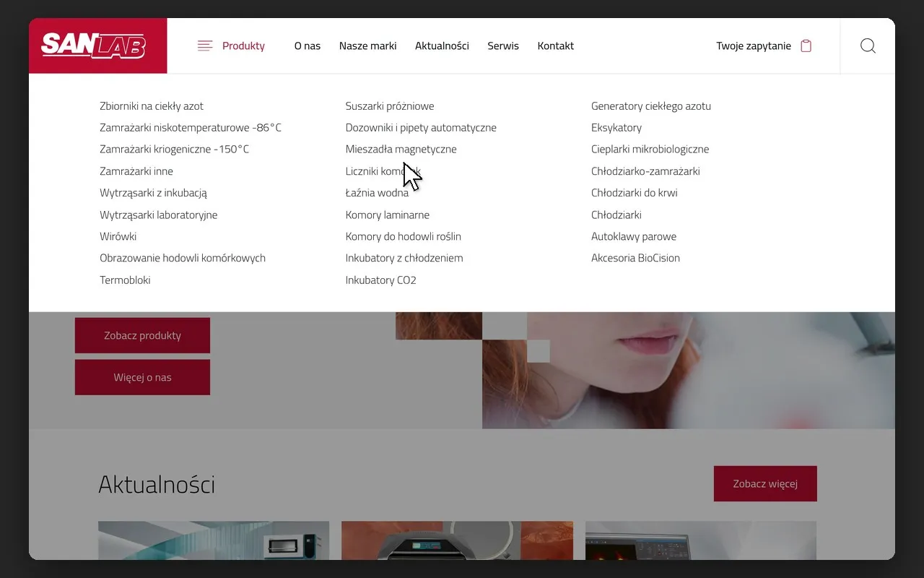Open Wytrząsarki z inkubacją category
The width and height of the screenshot is (924, 578).
pyautogui.click(x=154, y=193)
